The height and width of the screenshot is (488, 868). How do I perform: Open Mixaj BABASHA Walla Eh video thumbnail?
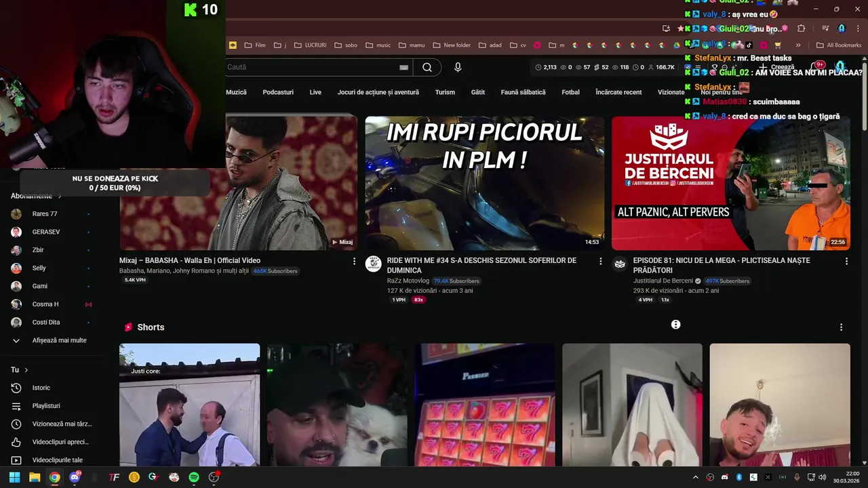pos(239,183)
